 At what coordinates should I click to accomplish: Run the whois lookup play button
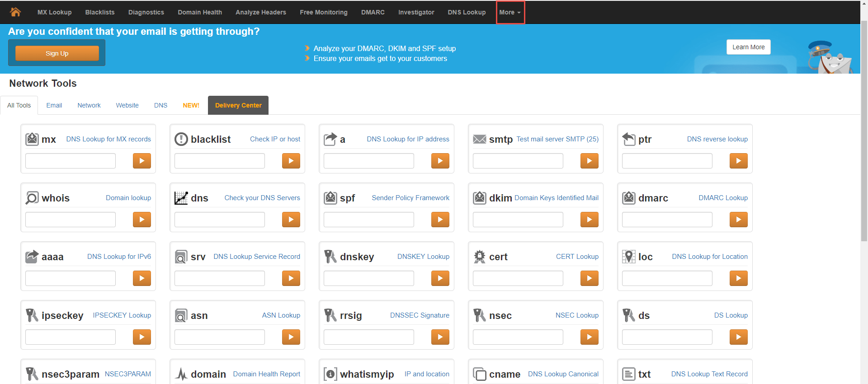coord(142,220)
